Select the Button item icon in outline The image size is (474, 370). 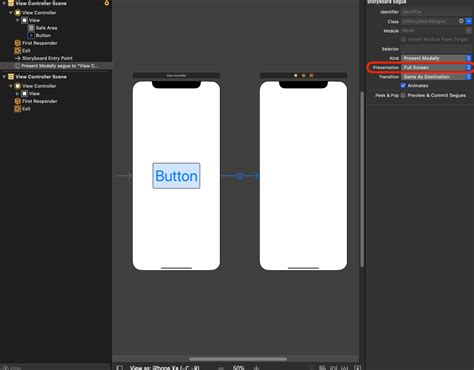31,35
